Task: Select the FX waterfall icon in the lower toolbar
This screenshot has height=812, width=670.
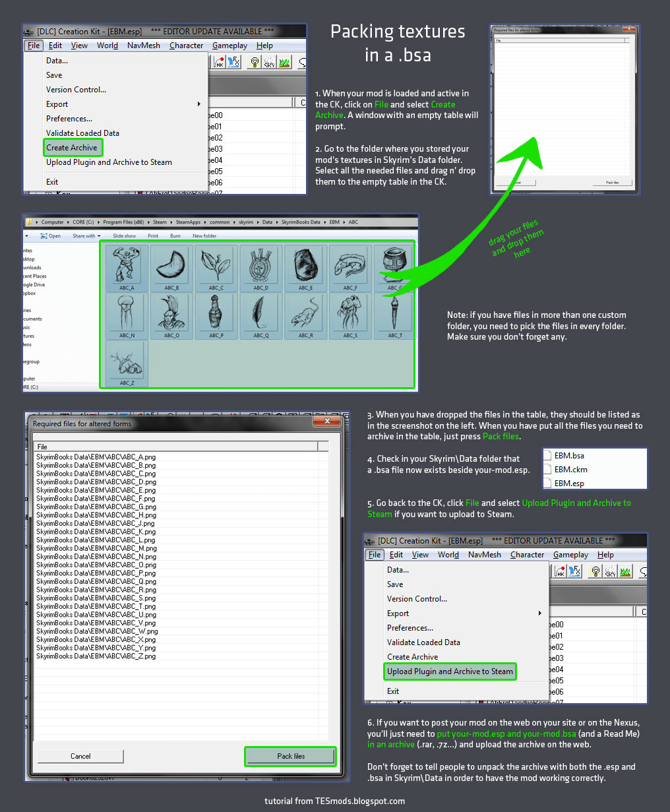Action: 574,571
